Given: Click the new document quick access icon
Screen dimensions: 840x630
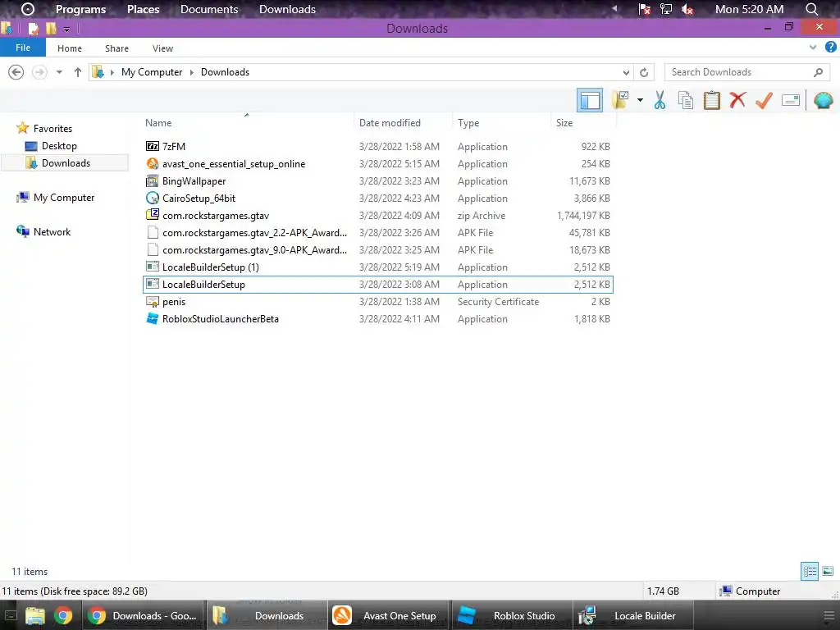Looking at the screenshot, I should 33,29.
